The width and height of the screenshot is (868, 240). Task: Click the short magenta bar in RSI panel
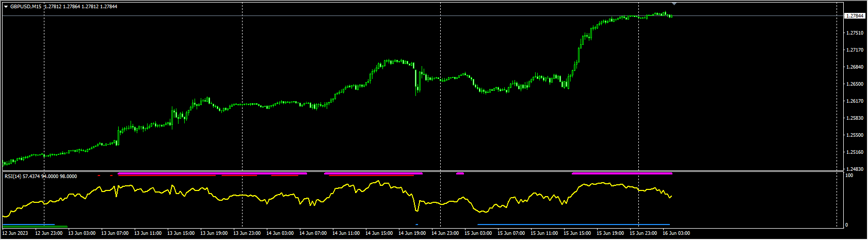(460, 173)
